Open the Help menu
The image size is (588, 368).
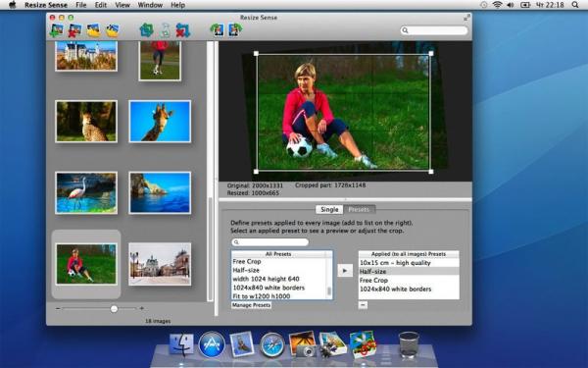pyautogui.click(x=177, y=5)
